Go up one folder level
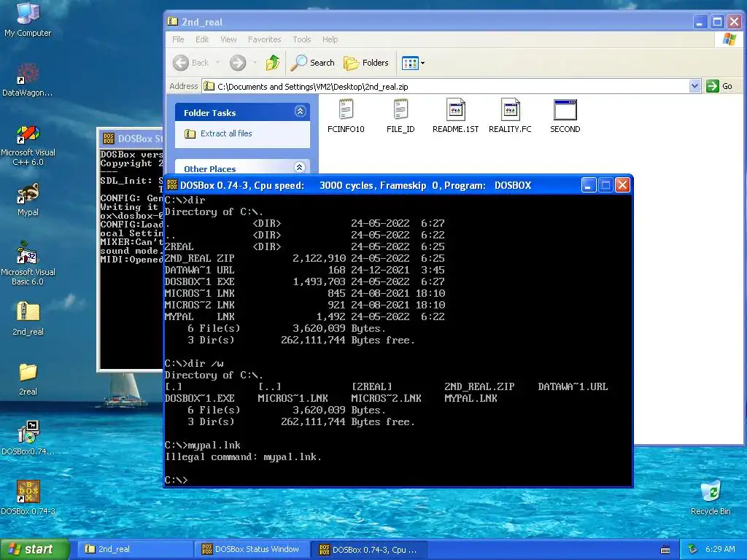Screen dimensions: 747x560 coord(273,63)
